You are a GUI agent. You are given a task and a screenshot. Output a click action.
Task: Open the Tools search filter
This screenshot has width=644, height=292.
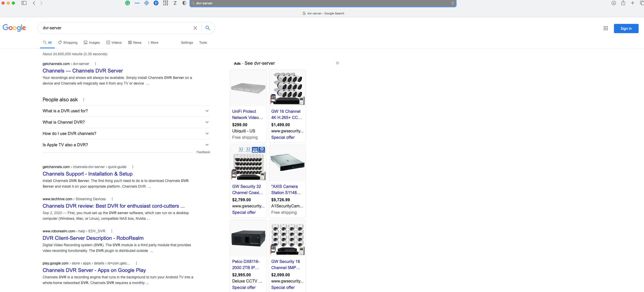(x=203, y=42)
